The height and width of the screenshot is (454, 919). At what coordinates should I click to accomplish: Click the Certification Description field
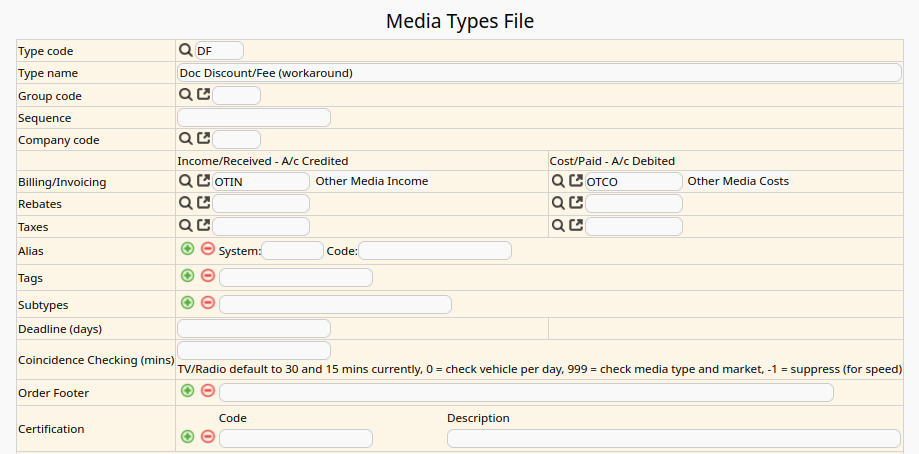point(673,439)
